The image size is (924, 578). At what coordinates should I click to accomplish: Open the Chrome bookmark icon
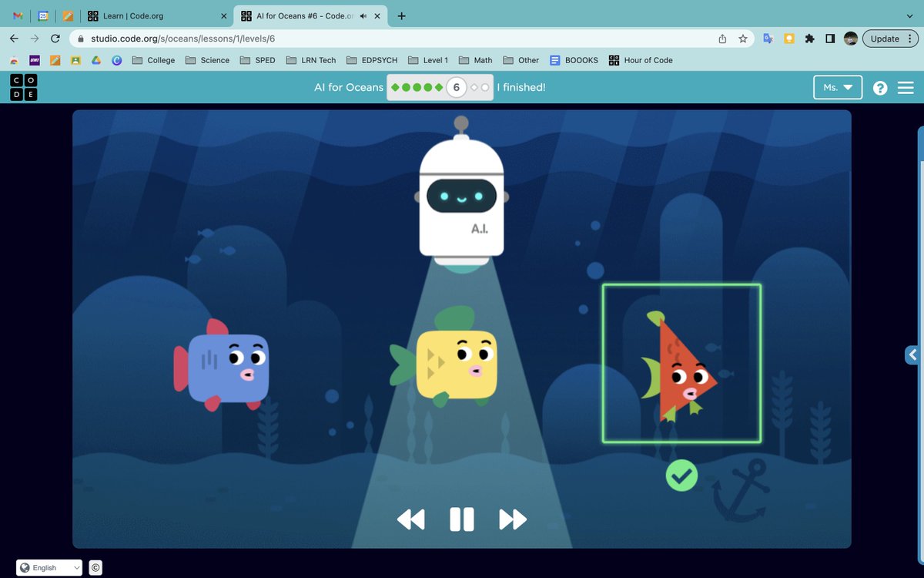(14, 60)
